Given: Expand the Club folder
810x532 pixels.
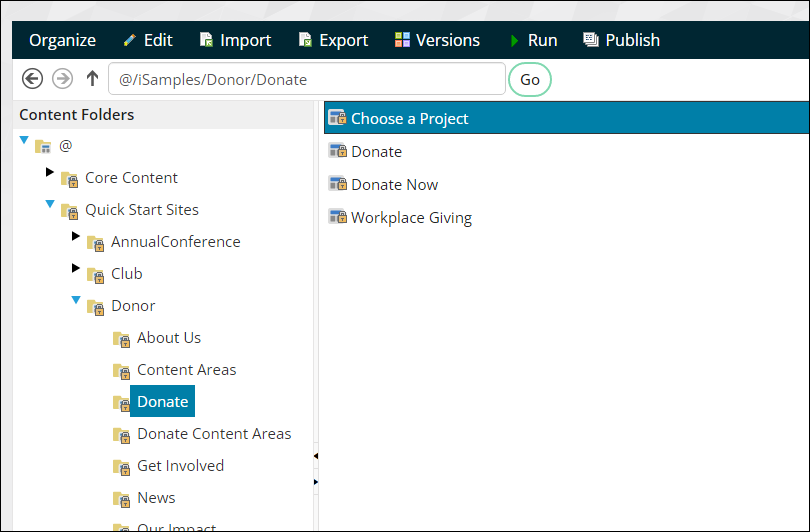Looking at the screenshot, I should [75, 268].
